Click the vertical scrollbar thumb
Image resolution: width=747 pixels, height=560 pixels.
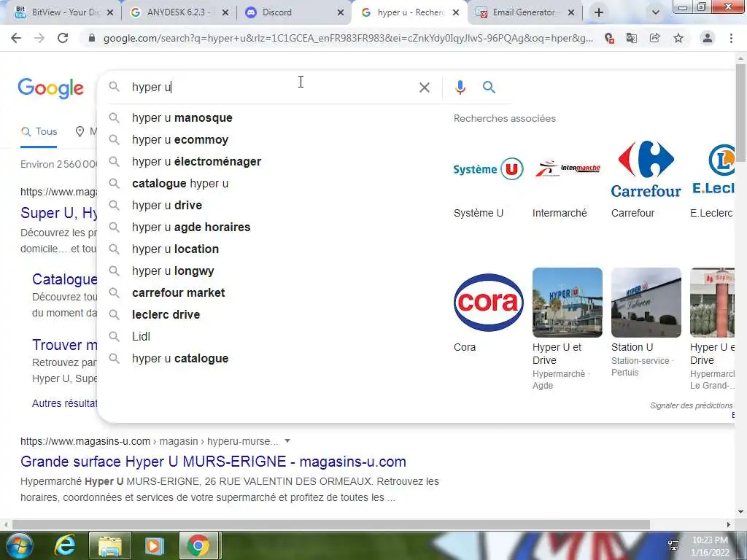coord(740,112)
